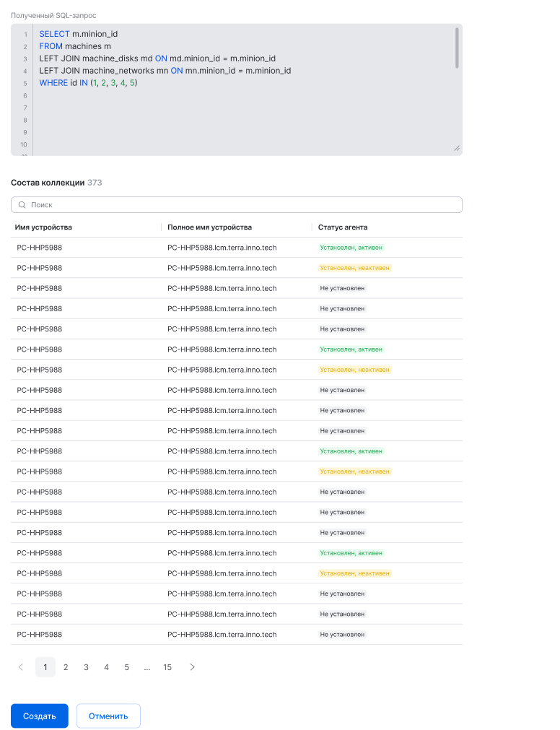Click the SQL editor vertical scrollbar
Viewport: 560px width, 730px height.
[457, 48]
